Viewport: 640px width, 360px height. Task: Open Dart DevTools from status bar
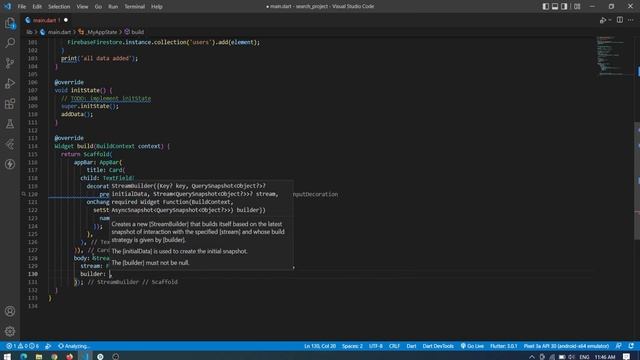[438, 346]
